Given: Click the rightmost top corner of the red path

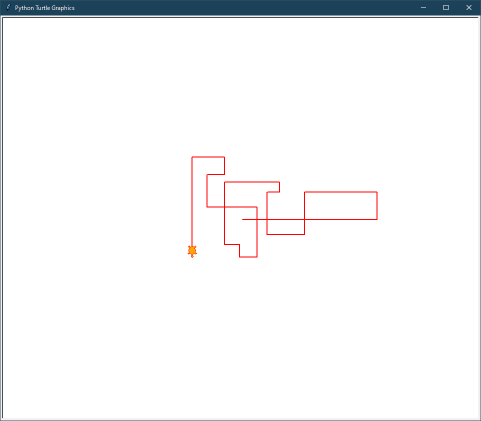Looking at the screenshot, I should tap(377, 192).
